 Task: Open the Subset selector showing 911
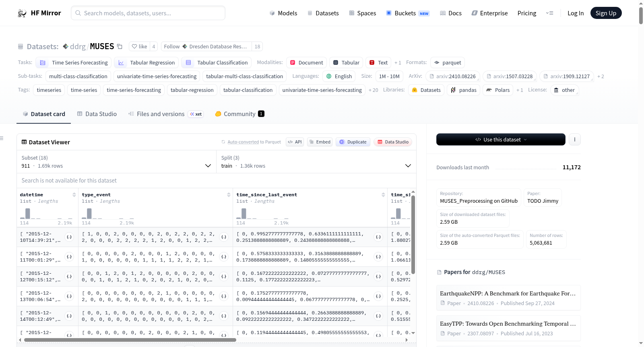117,162
